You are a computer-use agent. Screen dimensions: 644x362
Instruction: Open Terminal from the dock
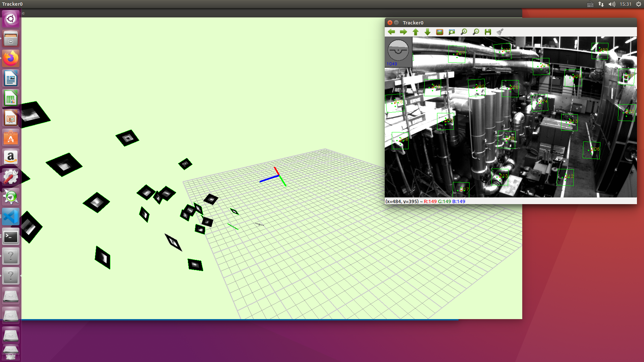[x=11, y=237]
